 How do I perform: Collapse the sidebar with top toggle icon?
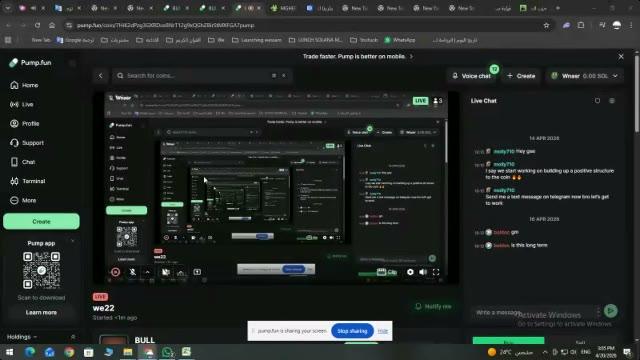[73, 63]
